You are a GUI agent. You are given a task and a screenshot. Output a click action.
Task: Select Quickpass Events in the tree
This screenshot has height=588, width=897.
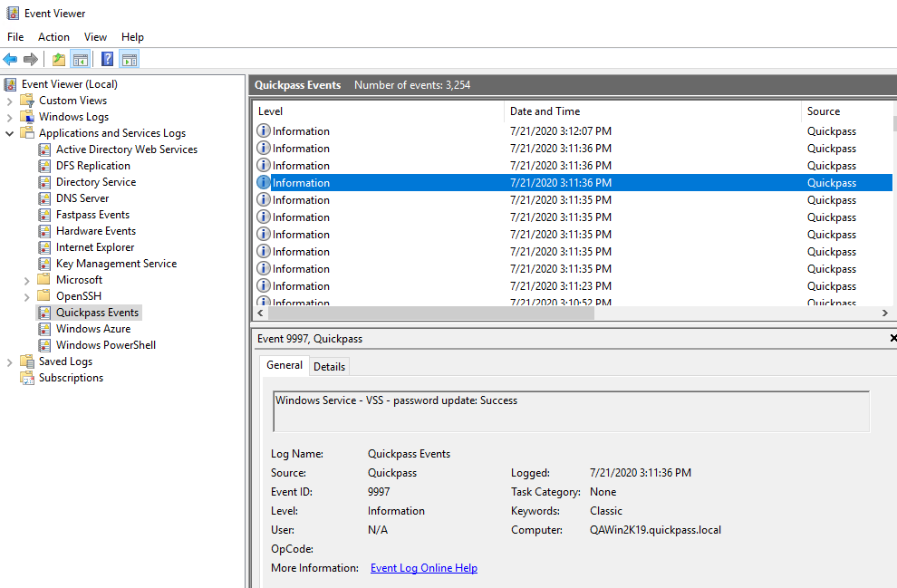(97, 313)
